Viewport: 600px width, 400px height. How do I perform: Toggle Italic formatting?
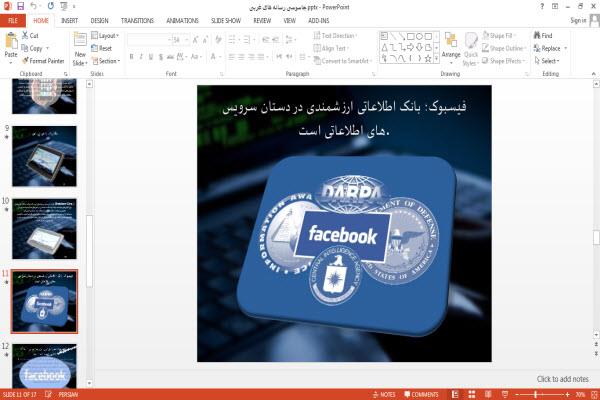tap(141, 57)
